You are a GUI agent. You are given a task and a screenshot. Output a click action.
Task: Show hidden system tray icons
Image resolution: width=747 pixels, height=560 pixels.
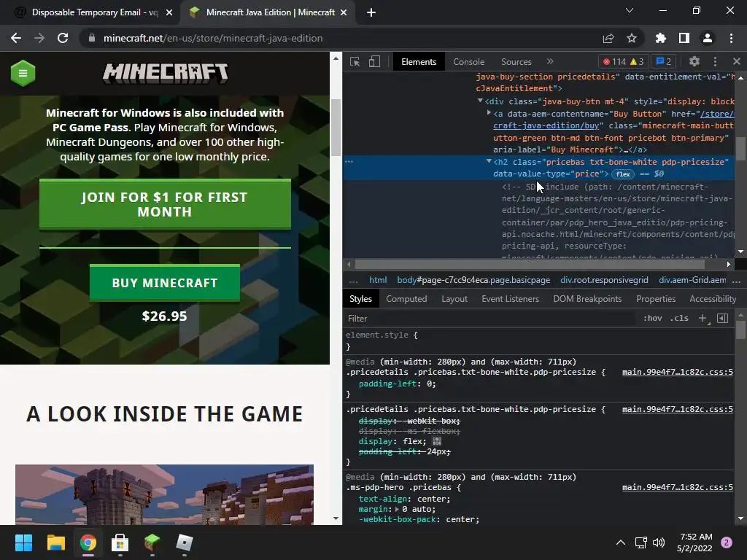pyautogui.click(x=621, y=542)
